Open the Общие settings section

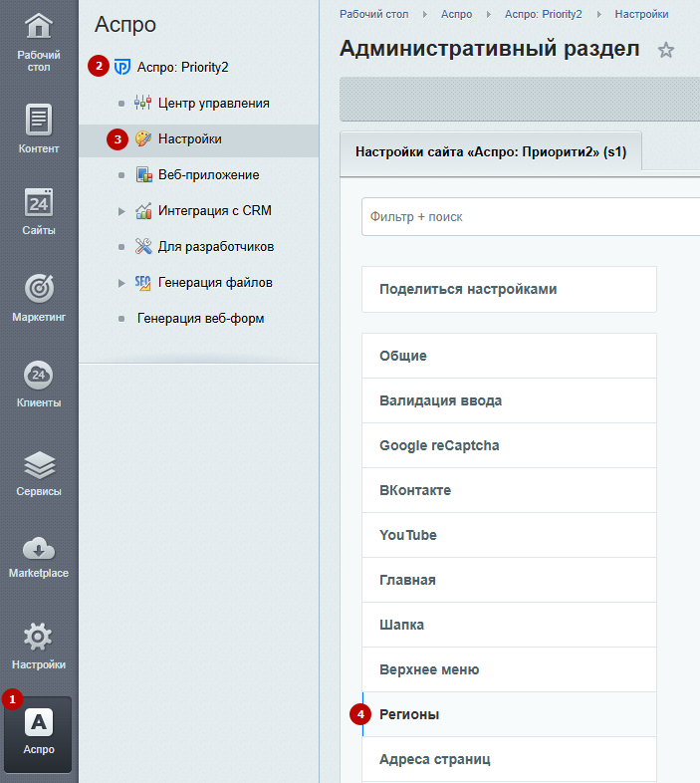(x=509, y=356)
